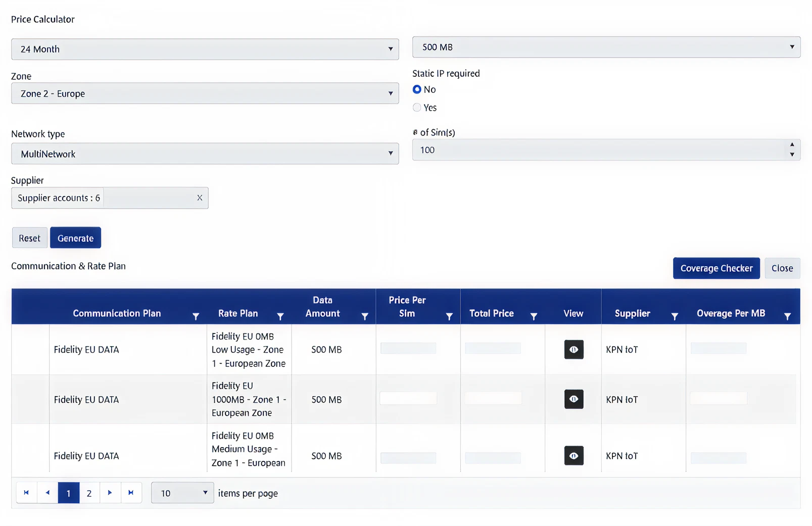Go to page 2 of results

coord(89,493)
